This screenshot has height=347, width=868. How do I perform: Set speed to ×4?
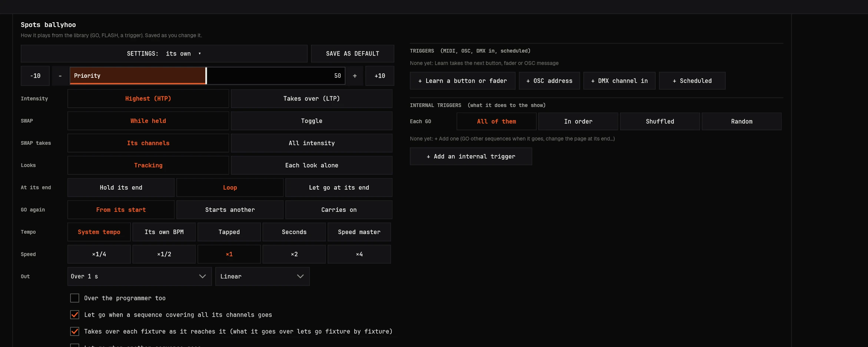pos(359,254)
